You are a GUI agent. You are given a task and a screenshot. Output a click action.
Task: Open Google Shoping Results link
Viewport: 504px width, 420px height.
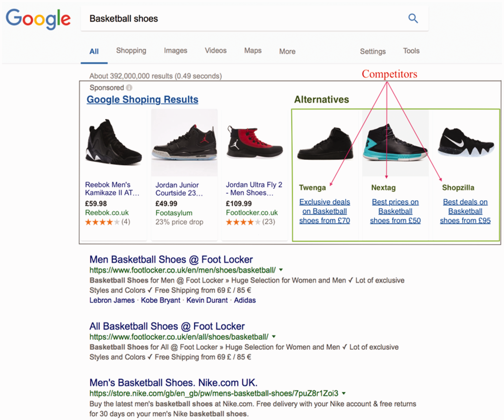tap(142, 99)
